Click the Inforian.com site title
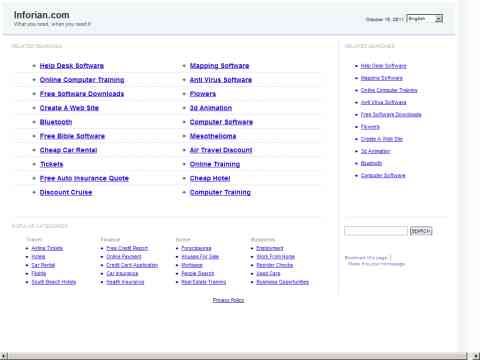This screenshot has height=360, width=480. coord(41,15)
